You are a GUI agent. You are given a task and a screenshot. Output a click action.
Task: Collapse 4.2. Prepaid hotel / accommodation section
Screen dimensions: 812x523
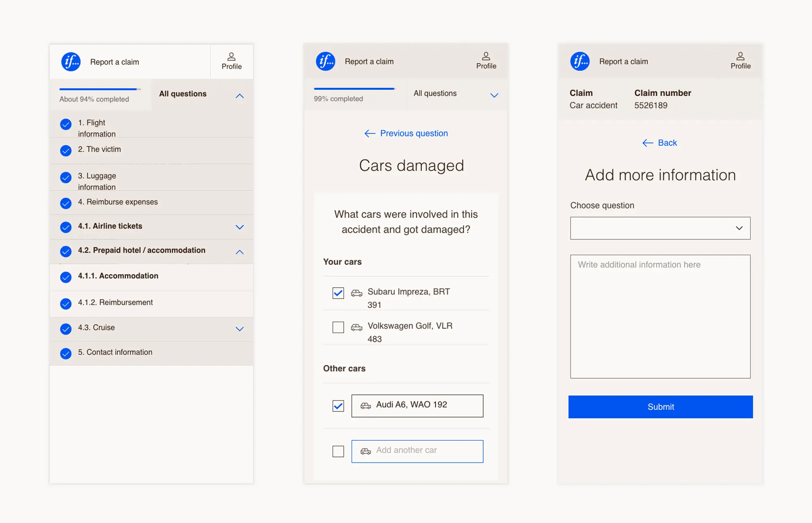(x=240, y=252)
